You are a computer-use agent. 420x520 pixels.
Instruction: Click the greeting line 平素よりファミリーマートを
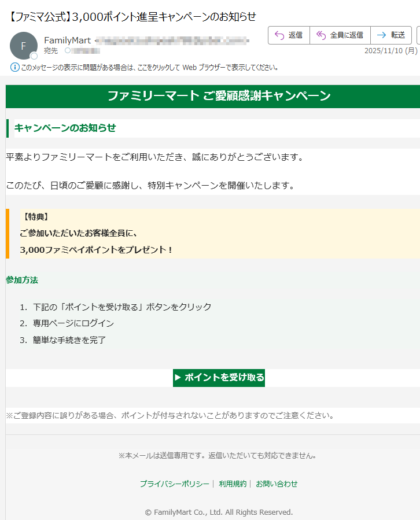click(155, 157)
